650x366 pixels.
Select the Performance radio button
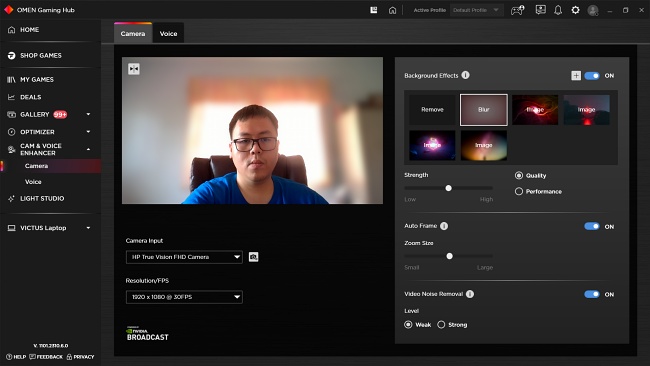tap(519, 191)
